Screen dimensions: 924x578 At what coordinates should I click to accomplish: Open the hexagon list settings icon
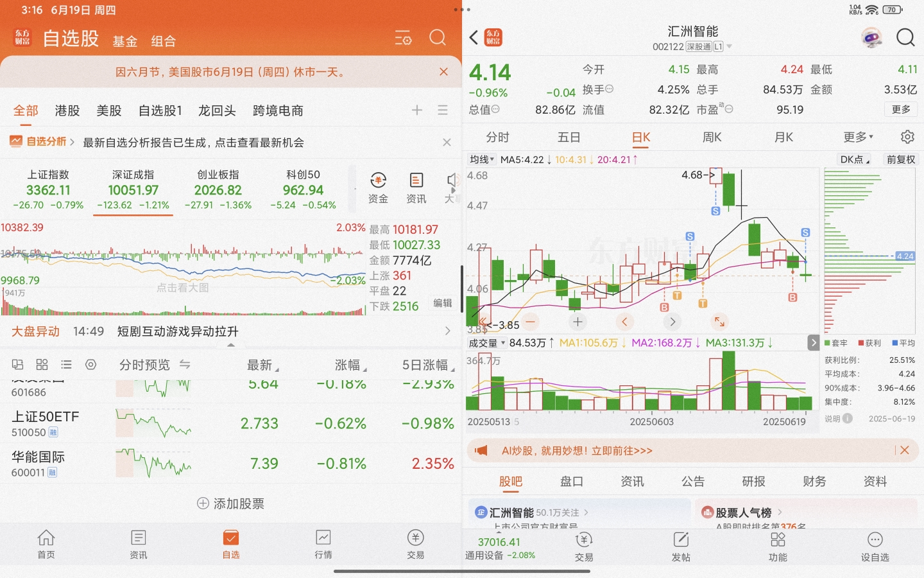click(x=90, y=365)
